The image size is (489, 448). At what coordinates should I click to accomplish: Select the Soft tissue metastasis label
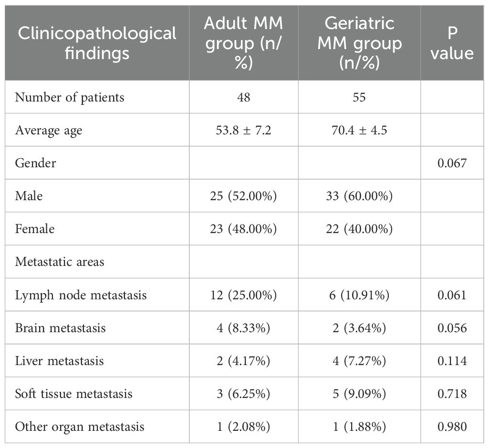(x=73, y=394)
